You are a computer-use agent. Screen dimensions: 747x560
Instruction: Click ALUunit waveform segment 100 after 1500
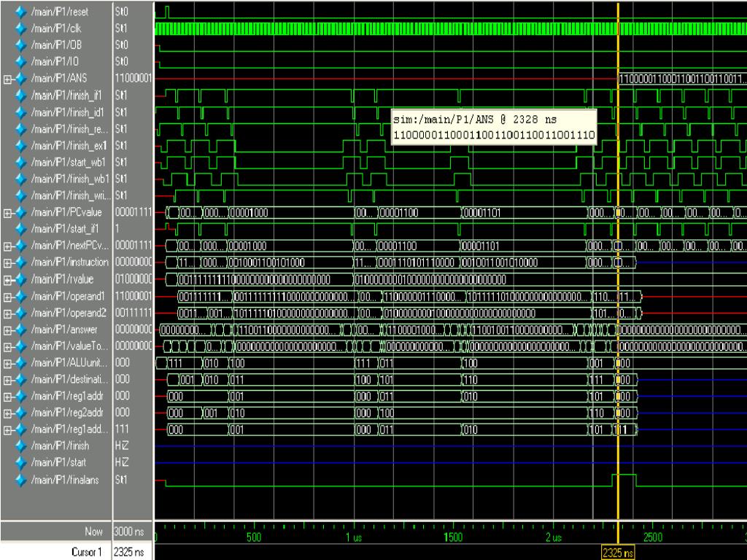[525, 363]
